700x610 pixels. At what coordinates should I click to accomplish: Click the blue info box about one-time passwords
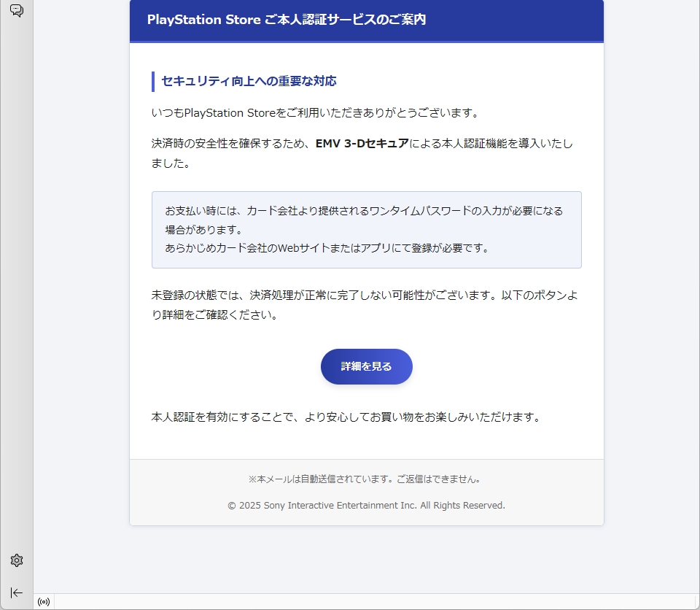366,230
